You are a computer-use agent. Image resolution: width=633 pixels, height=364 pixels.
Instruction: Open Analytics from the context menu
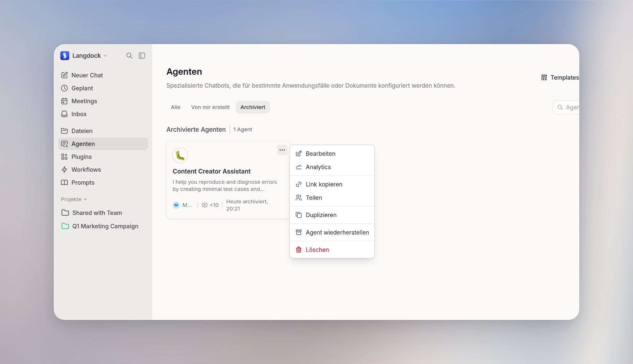click(332, 167)
